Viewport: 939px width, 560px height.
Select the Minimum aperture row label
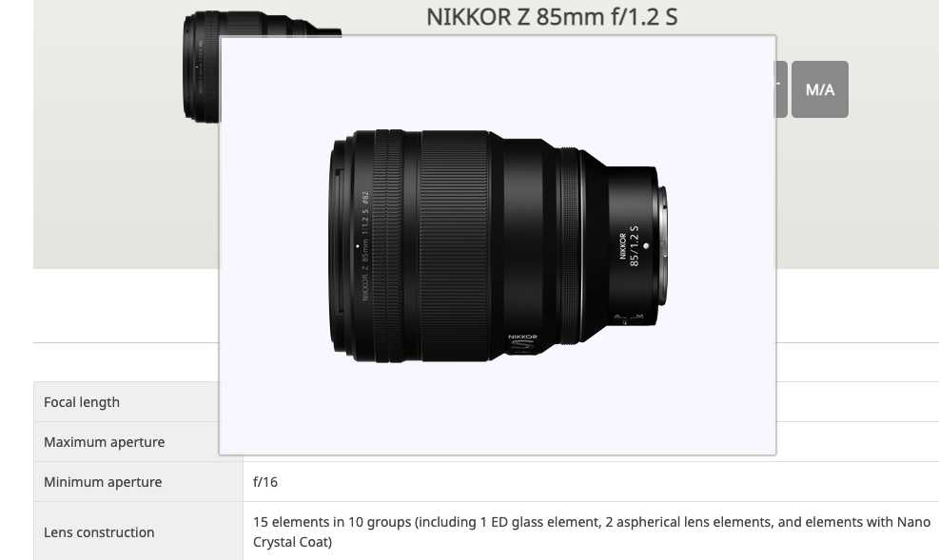[x=103, y=482]
